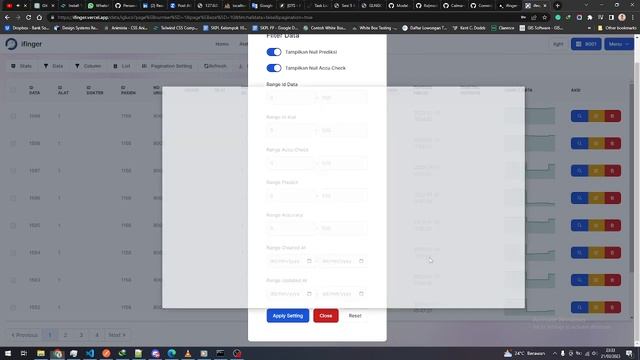Screen dimensions: 640x360
Task: Click the red delete icon in third row
Action: coord(613,171)
